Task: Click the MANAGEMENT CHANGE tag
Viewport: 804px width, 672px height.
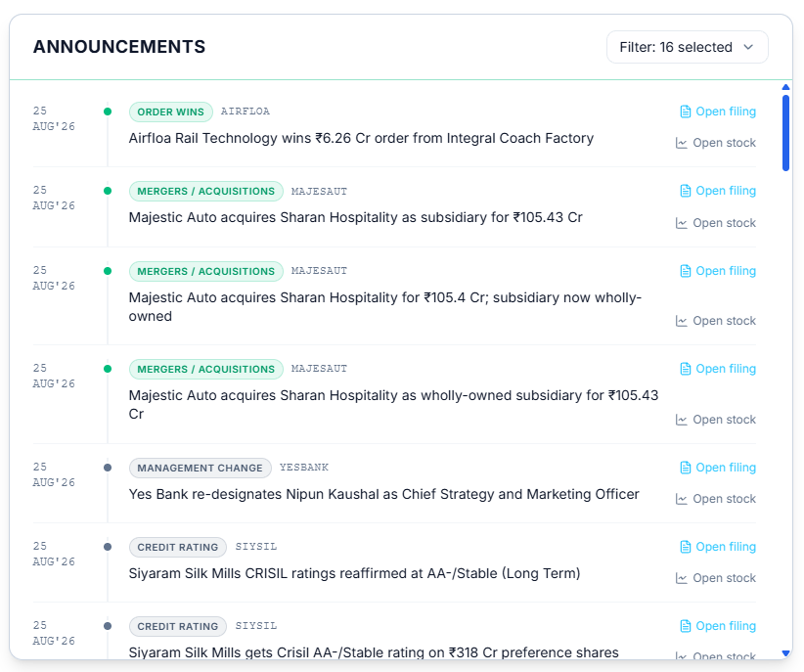Action: [x=200, y=468]
